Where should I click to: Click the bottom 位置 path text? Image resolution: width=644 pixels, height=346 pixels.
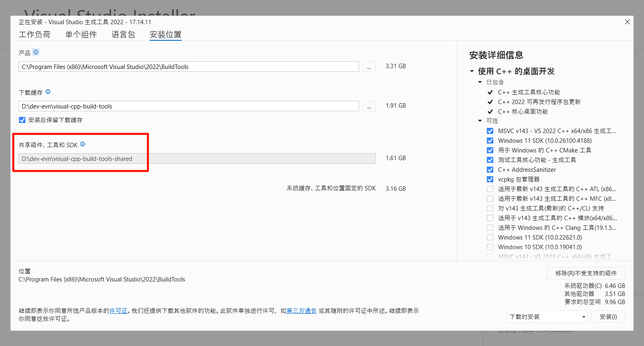pyautogui.click(x=102, y=279)
